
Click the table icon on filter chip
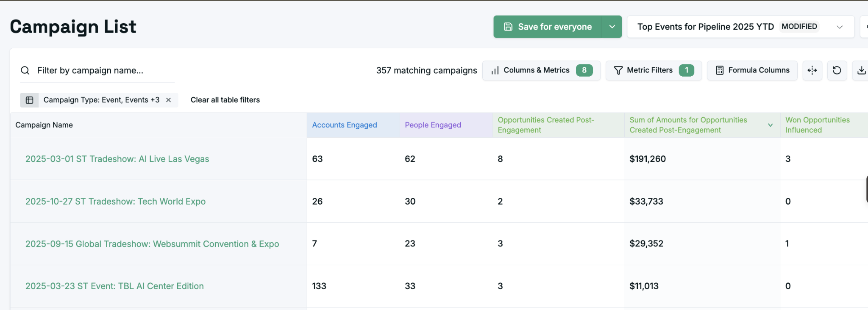coord(30,100)
